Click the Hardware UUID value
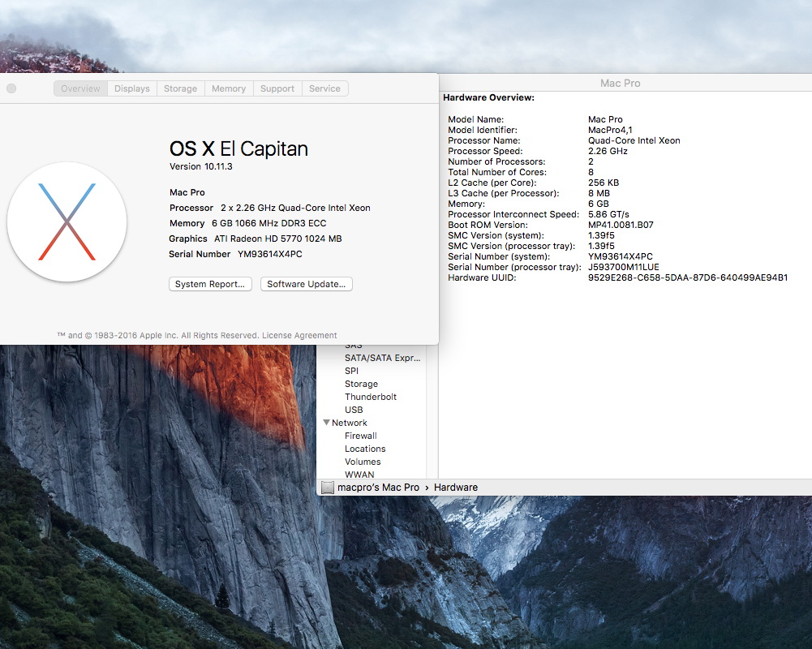Image resolution: width=812 pixels, height=649 pixels. tap(688, 277)
